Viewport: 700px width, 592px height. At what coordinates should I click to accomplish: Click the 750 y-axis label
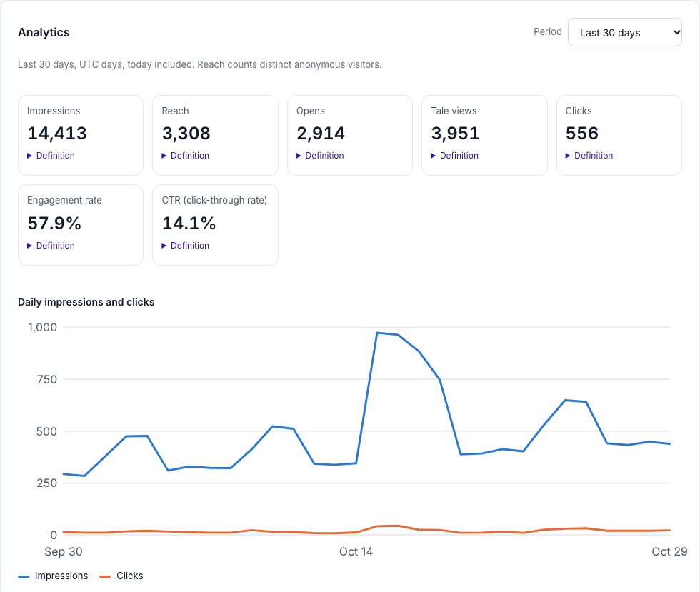pyautogui.click(x=47, y=379)
